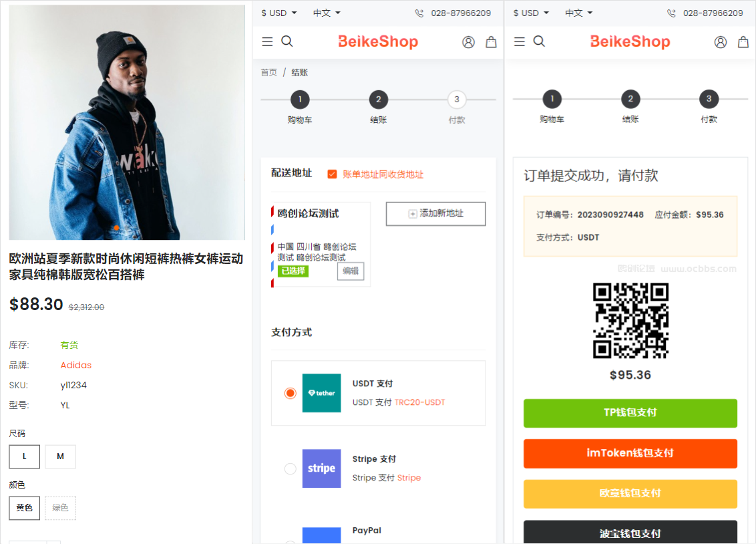Select 绿色 color option
Image resolution: width=756 pixels, height=544 pixels.
click(60, 508)
